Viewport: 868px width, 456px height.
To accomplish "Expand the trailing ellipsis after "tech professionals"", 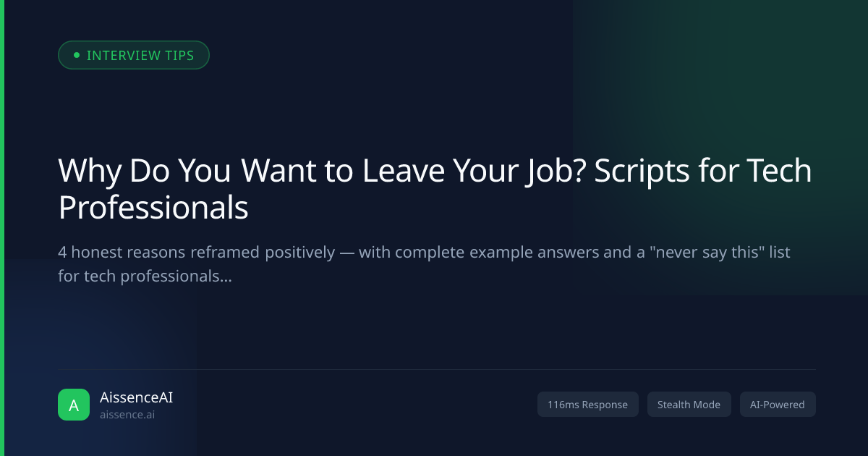I will (x=225, y=276).
